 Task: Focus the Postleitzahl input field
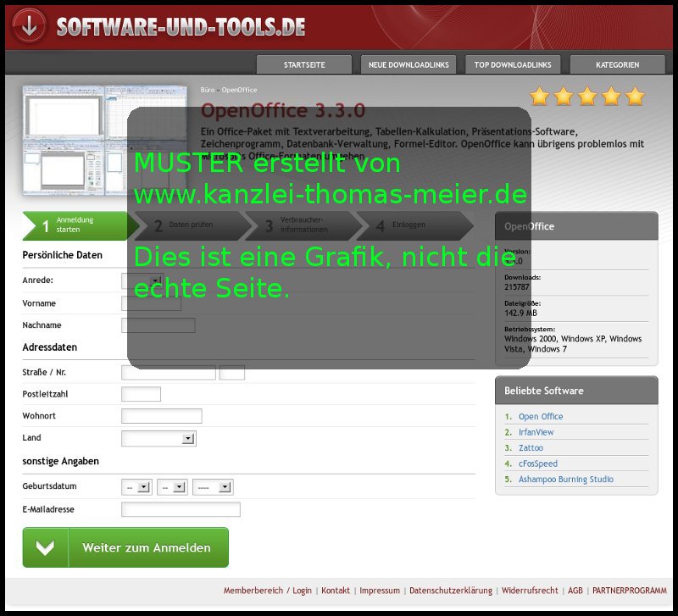coord(141,394)
